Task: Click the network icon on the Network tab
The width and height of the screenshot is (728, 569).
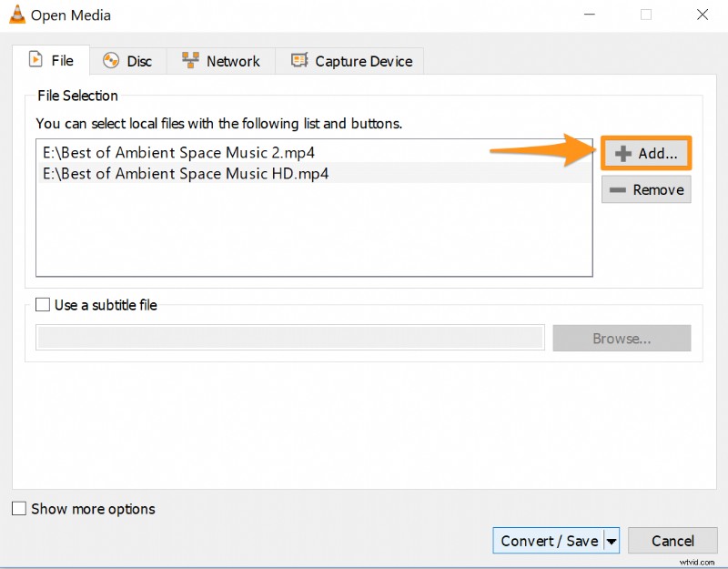Action: point(189,60)
